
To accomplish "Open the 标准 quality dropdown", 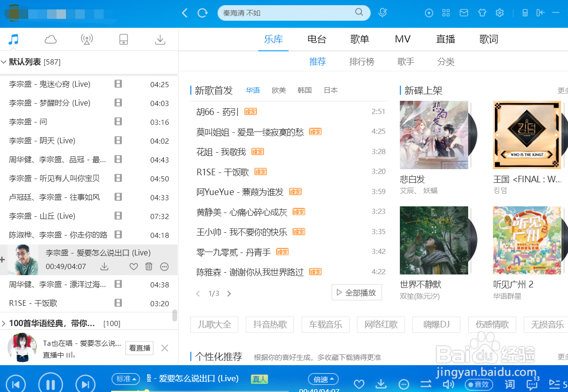I will [x=126, y=379].
